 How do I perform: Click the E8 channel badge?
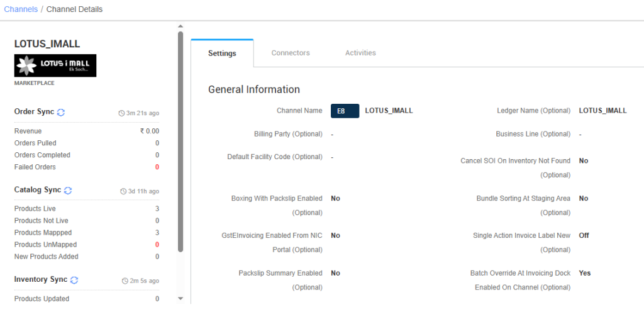(x=345, y=111)
